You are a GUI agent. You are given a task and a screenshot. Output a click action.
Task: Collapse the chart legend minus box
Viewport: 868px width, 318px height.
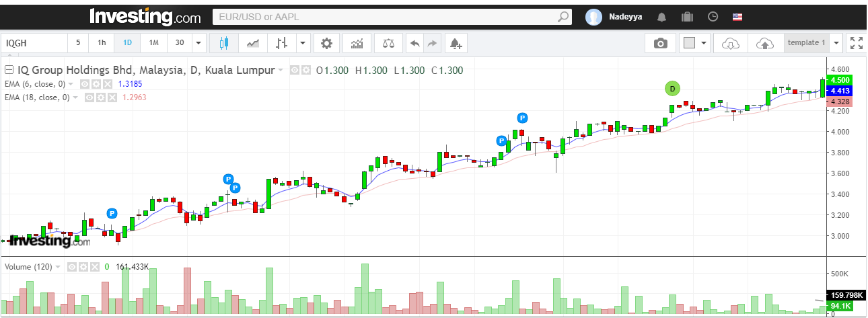[x=9, y=70]
